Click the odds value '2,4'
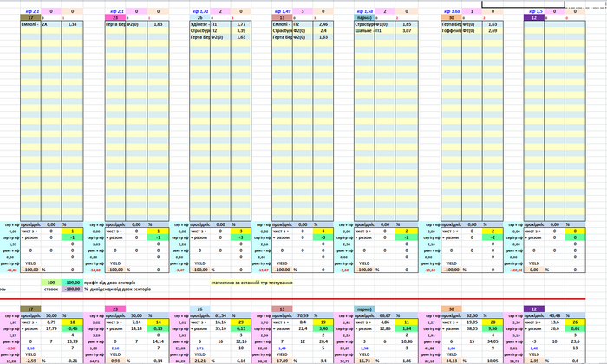 (323, 30)
